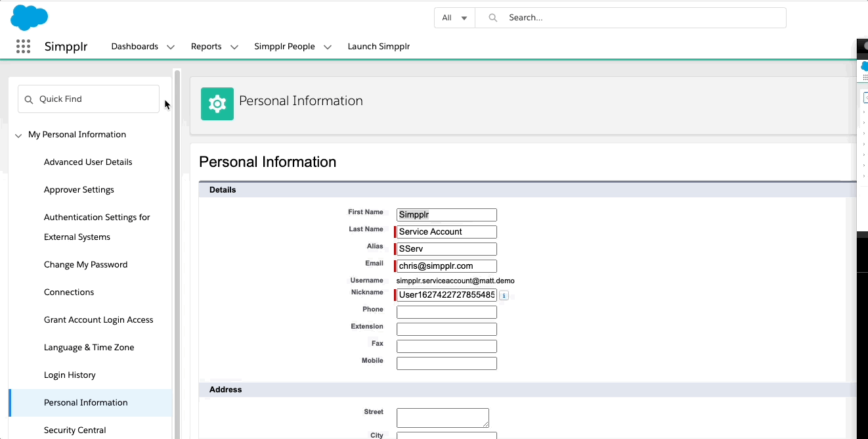Click the username simpplr.serviceaccount@matt.demo text
The width and height of the screenshot is (868, 439).
455,281
